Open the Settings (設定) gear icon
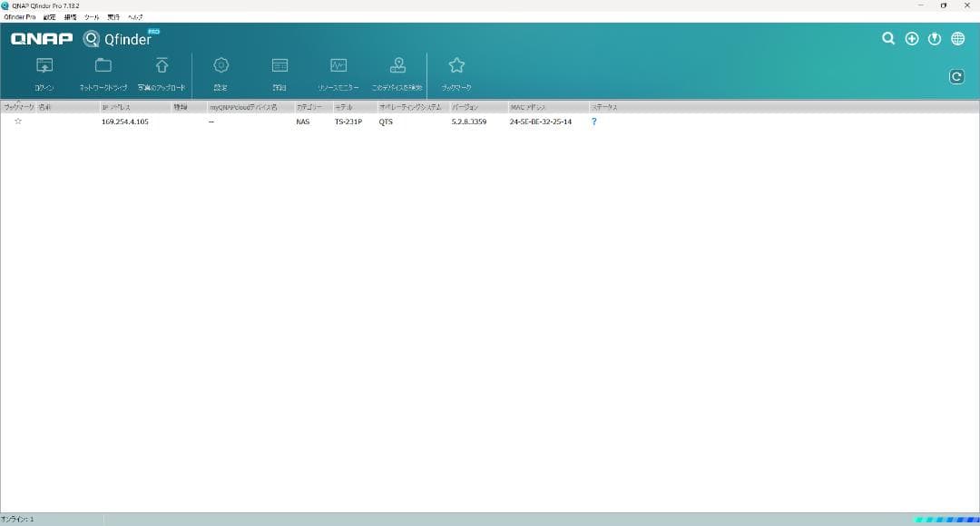The image size is (980, 526). tap(220, 66)
